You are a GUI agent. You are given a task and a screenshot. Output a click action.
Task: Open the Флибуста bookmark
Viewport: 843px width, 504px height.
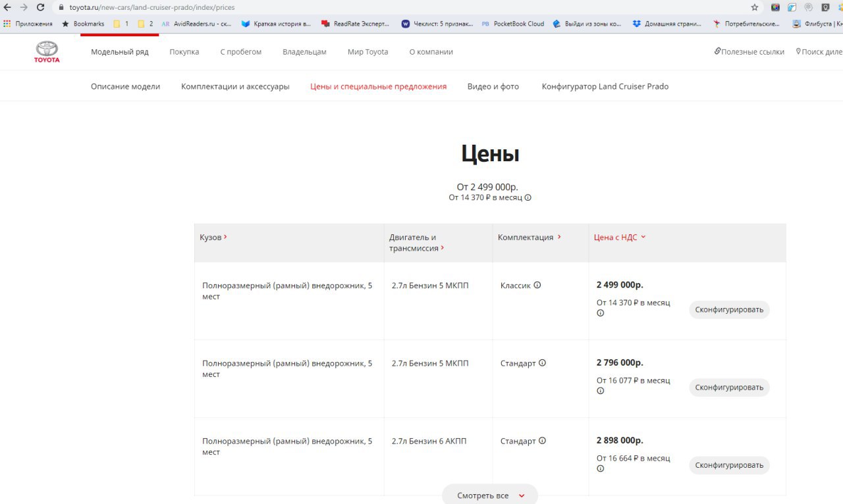[x=817, y=24]
